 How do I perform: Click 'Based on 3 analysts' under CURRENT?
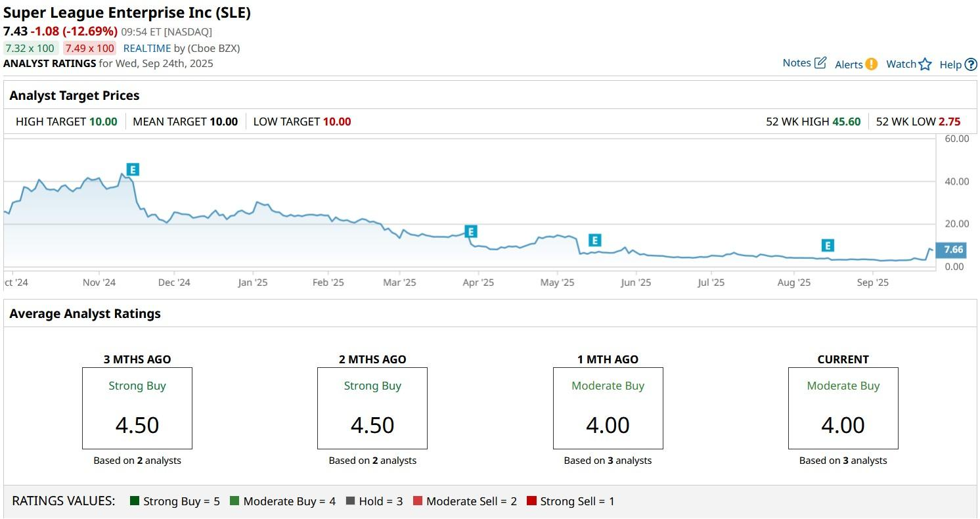(843, 461)
